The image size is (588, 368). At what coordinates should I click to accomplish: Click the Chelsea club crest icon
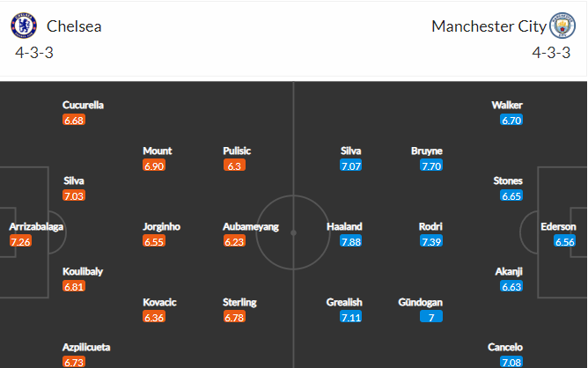[x=24, y=26]
